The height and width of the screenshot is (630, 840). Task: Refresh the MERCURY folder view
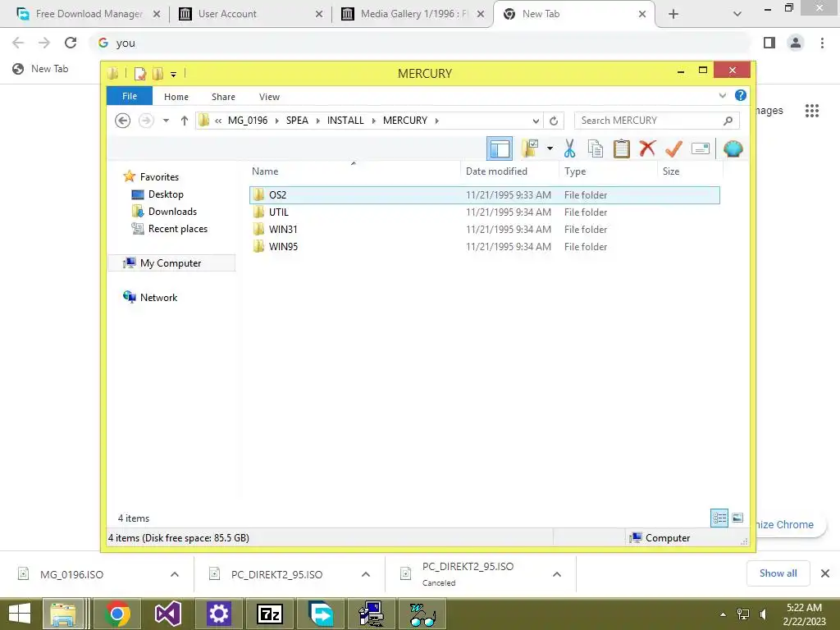coord(554,121)
